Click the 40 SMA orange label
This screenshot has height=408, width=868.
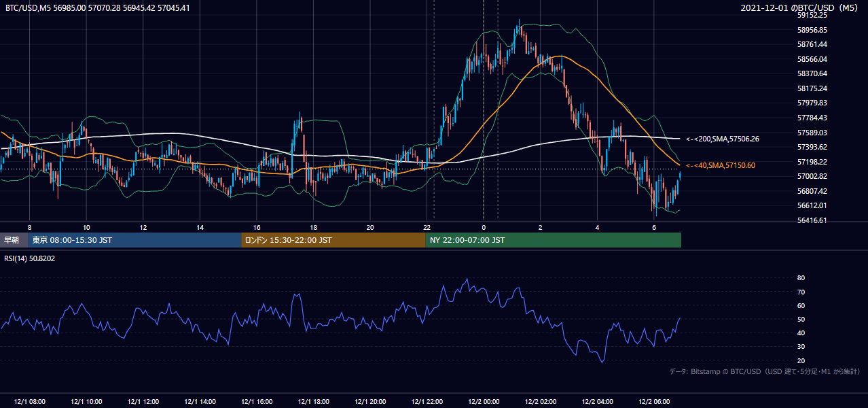pyautogui.click(x=720, y=165)
